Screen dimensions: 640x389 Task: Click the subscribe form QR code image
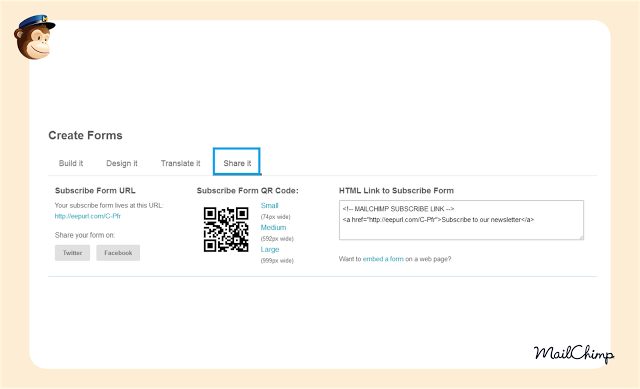(226, 229)
